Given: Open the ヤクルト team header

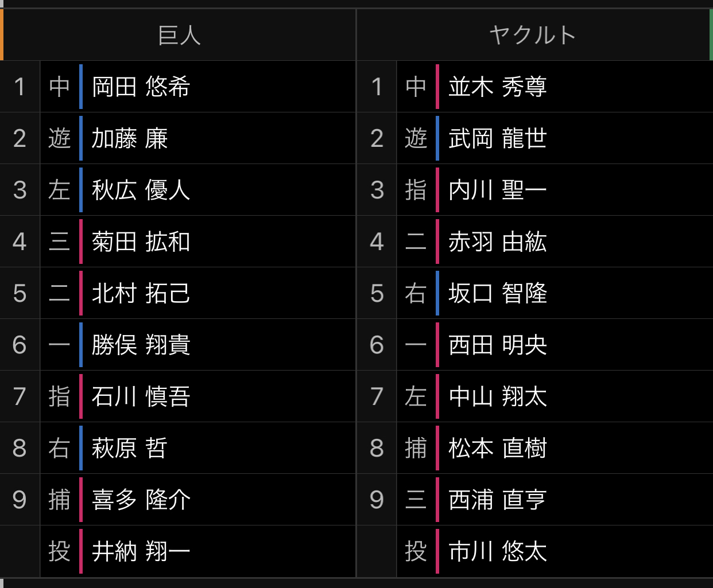Looking at the screenshot, I should click(x=533, y=35).
